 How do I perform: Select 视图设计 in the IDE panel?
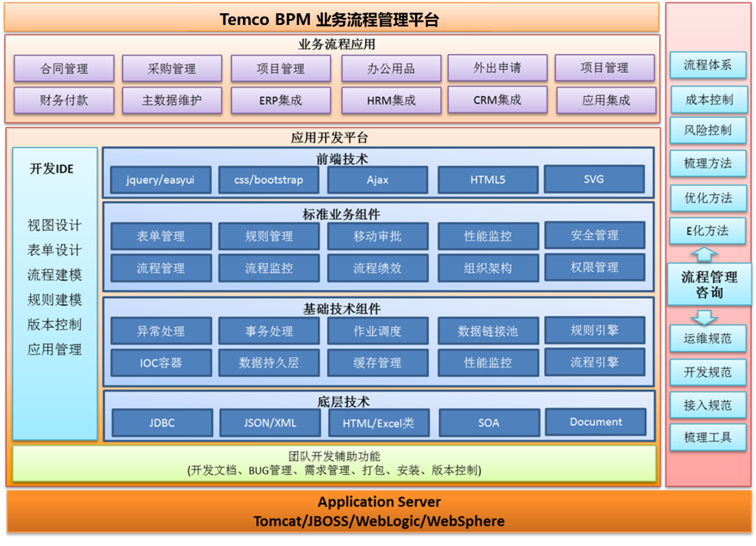click(x=54, y=225)
